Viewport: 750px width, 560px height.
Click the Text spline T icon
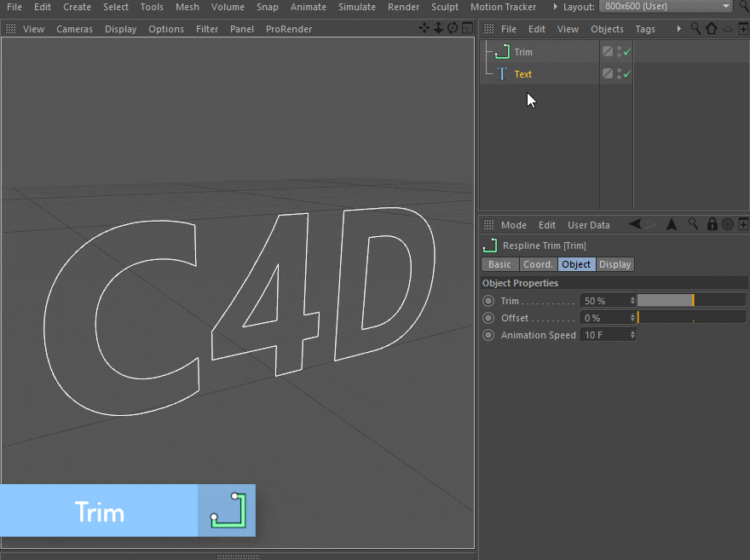click(x=502, y=73)
